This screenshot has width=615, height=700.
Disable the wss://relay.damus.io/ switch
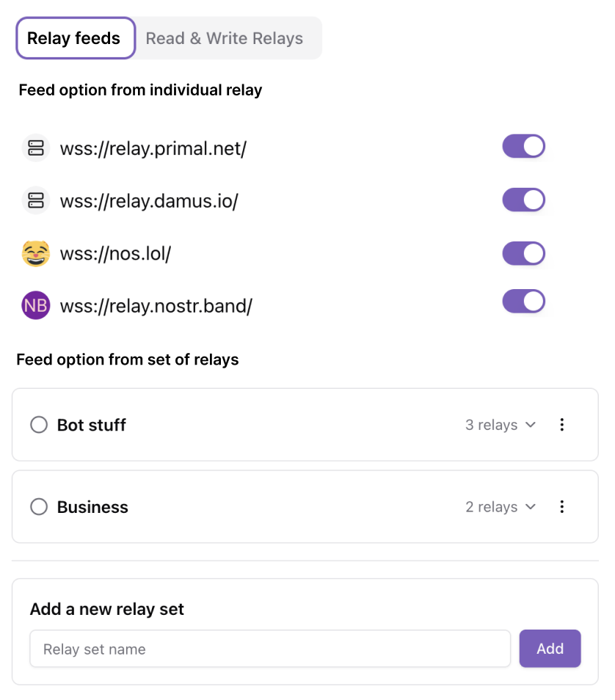click(x=523, y=200)
